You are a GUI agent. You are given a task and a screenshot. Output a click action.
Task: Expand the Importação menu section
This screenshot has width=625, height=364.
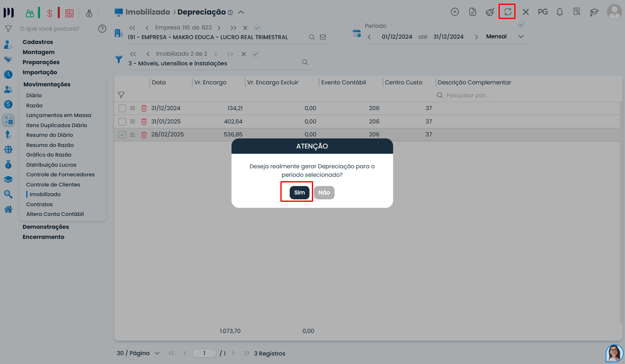pos(40,72)
